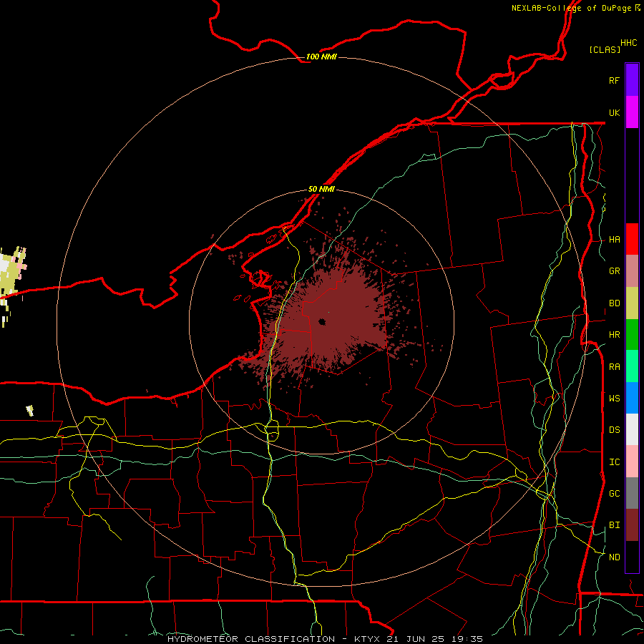
Task: Click the RF legend label
Action: [x=614, y=80]
